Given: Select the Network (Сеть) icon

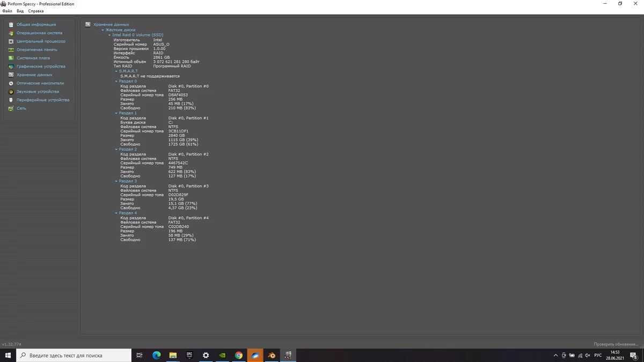Looking at the screenshot, I should pos(11,108).
